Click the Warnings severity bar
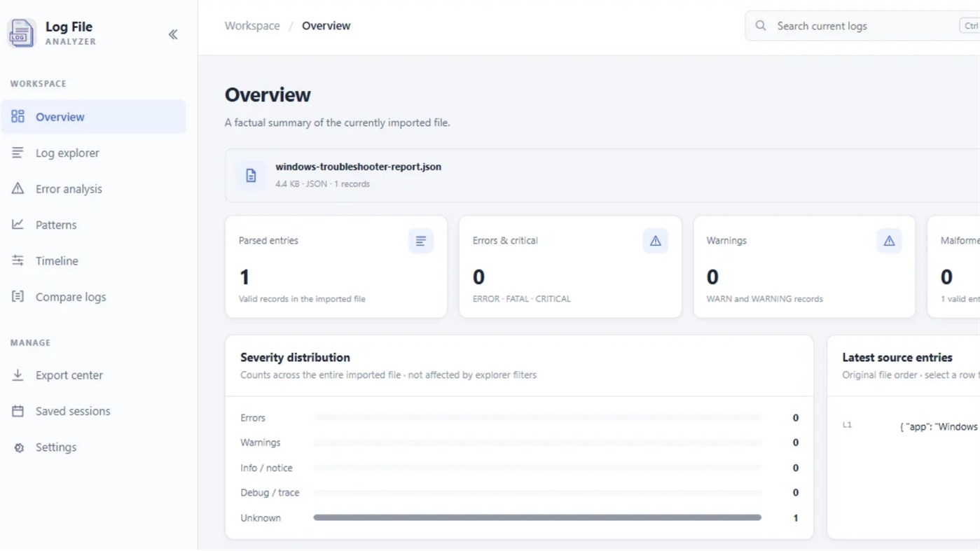Screen dimensions: 980x551 tap(537, 442)
